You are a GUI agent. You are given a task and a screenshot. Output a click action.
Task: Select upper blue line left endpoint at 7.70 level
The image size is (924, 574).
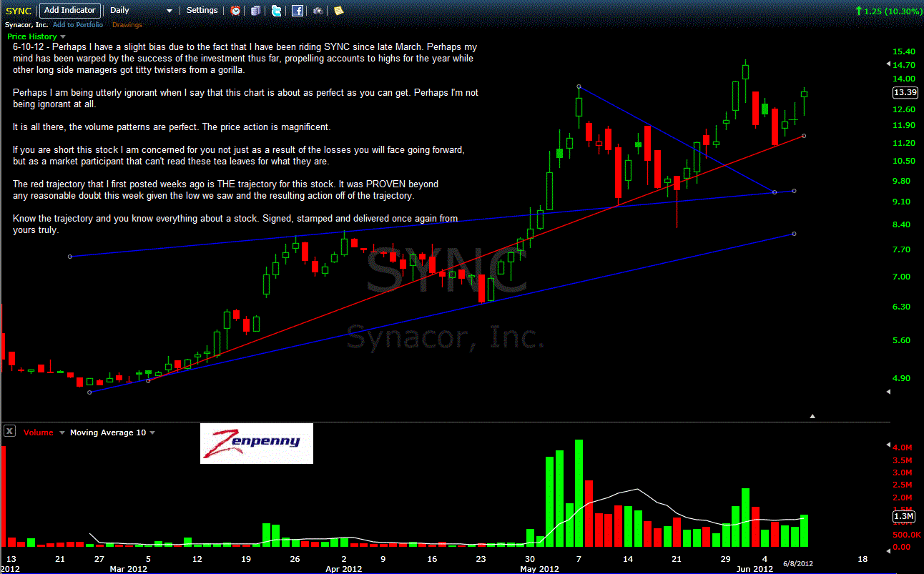click(69, 256)
